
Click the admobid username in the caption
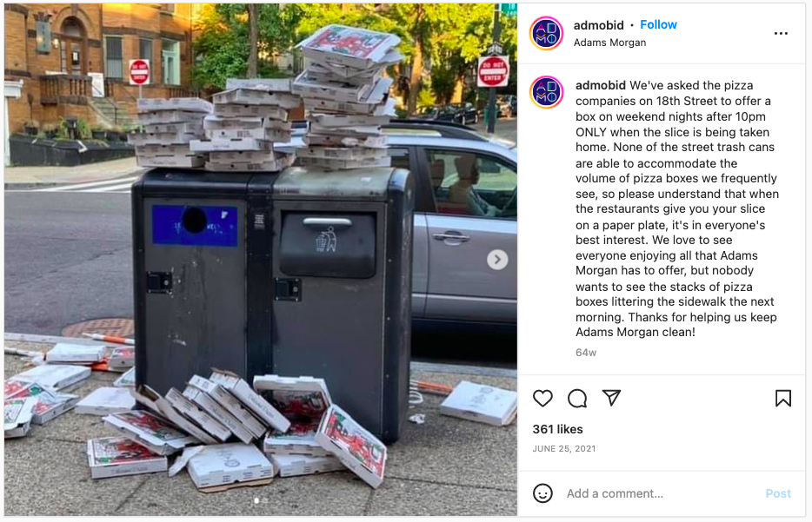pos(601,85)
